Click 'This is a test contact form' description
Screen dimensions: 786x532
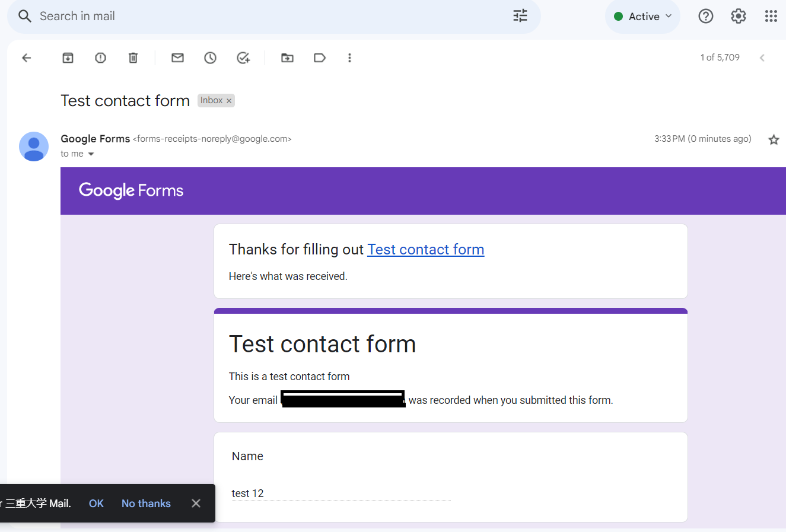click(289, 377)
